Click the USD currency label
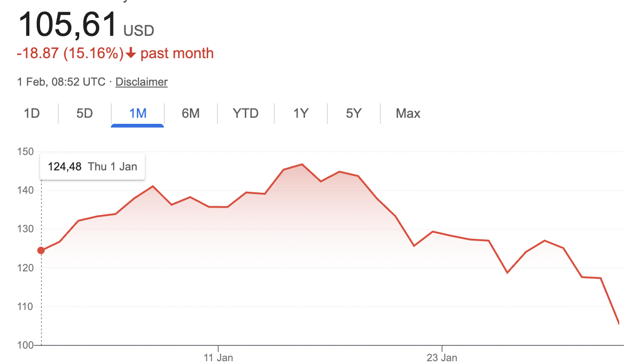 pyautogui.click(x=139, y=31)
